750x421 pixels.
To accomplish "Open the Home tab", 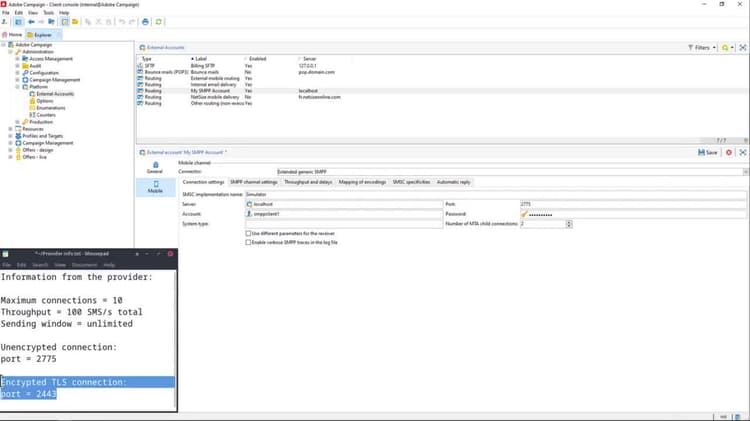I will 12,35.
